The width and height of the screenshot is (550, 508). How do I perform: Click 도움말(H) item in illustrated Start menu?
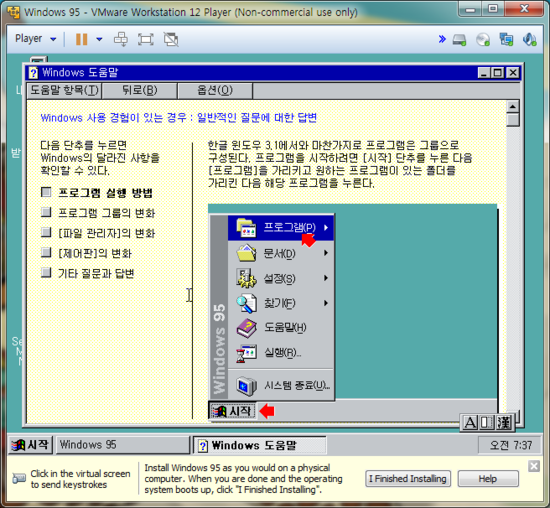pyautogui.click(x=281, y=328)
